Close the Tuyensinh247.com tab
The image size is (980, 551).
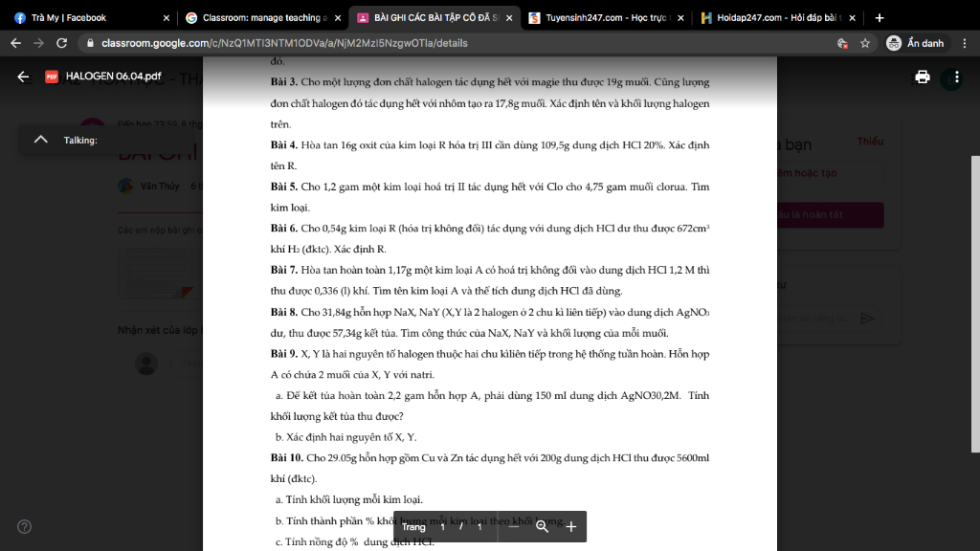point(680,18)
